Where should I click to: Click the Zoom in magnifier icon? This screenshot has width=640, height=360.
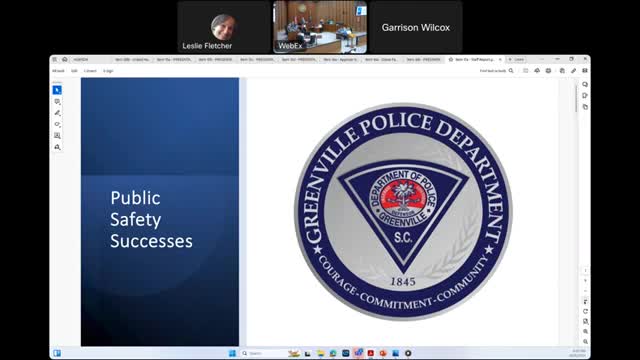(x=585, y=331)
